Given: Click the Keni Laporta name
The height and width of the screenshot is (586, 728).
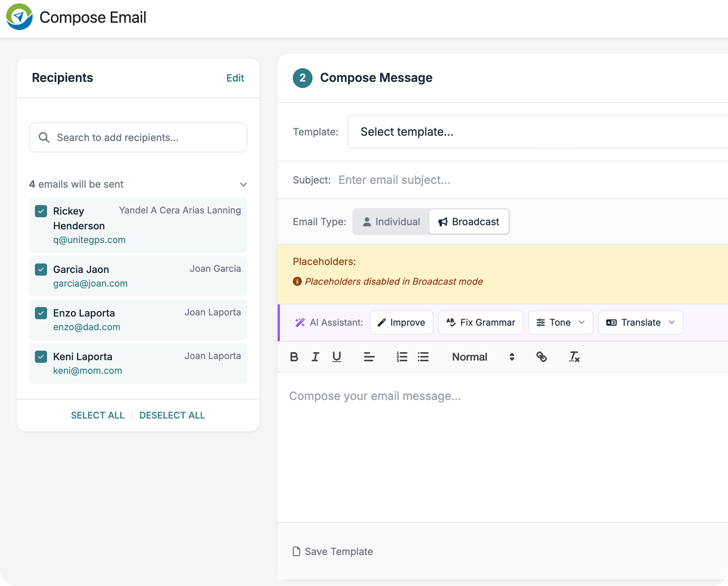Looking at the screenshot, I should [x=83, y=357].
